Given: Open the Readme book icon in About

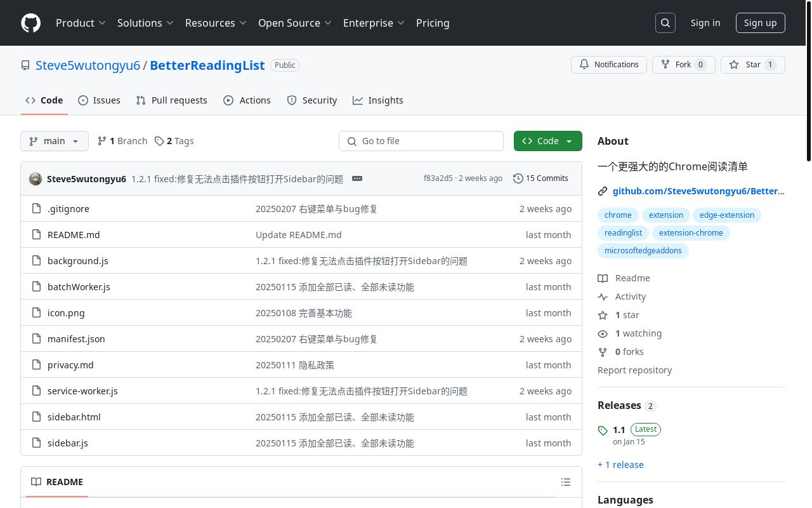Looking at the screenshot, I should [x=603, y=278].
